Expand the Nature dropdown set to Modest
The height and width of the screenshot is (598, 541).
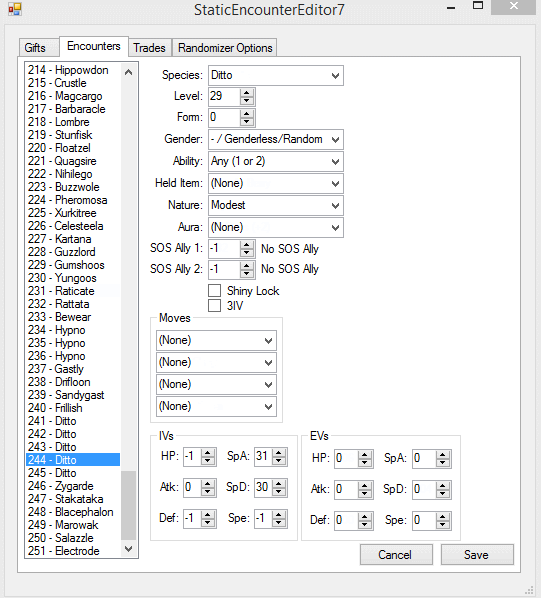(x=276, y=206)
